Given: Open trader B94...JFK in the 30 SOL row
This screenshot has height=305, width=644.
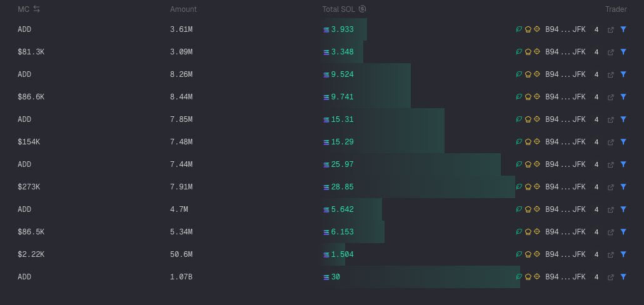Looking at the screenshot, I should (x=565, y=277).
